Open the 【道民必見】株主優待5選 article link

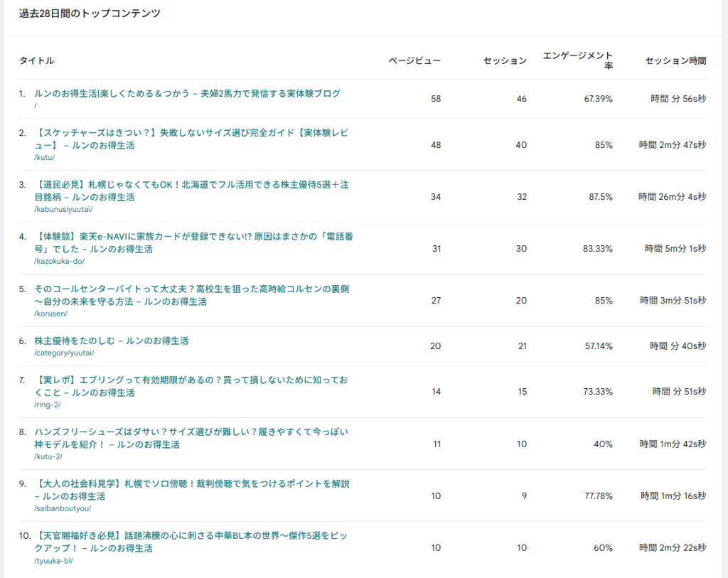tap(193, 191)
